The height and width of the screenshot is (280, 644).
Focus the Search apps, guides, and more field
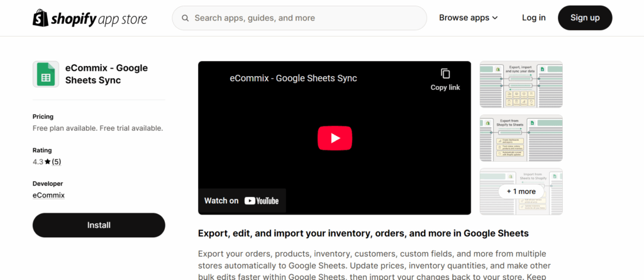point(299,18)
